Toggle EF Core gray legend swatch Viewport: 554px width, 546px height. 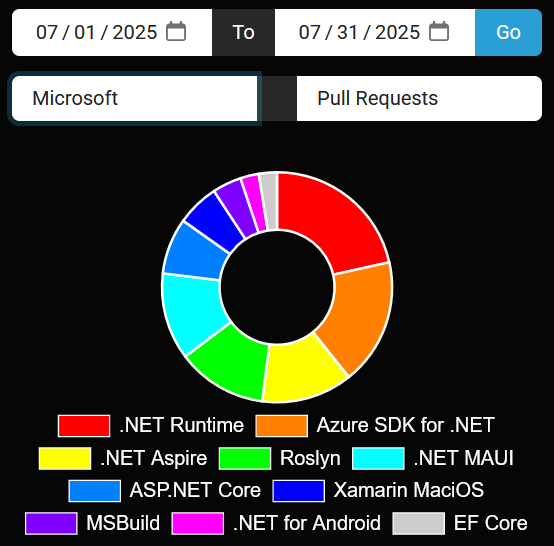[419, 523]
